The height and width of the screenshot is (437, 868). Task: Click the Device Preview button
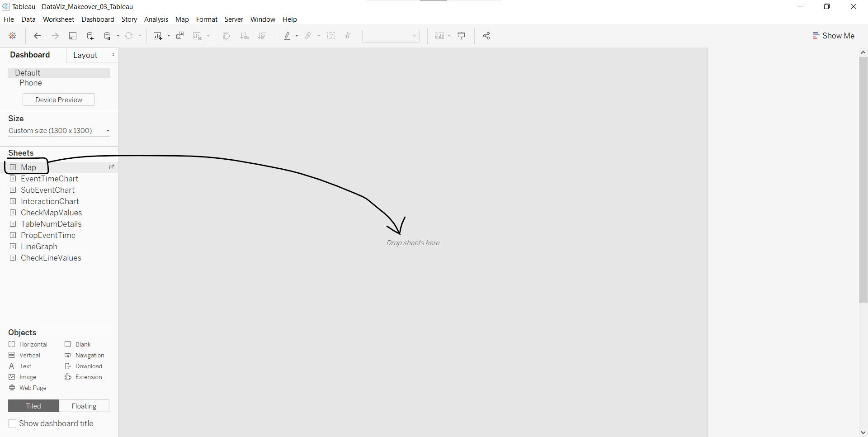[x=59, y=100]
